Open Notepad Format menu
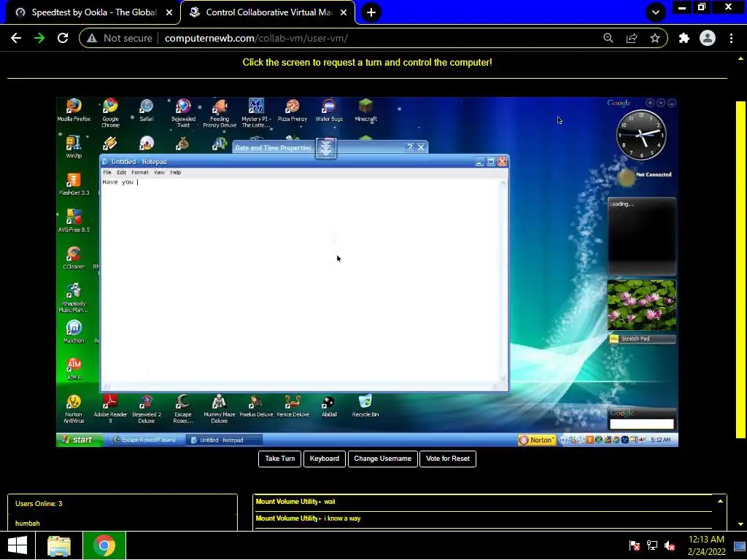The height and width of the screenshot is (560, 747). [140, 172]
